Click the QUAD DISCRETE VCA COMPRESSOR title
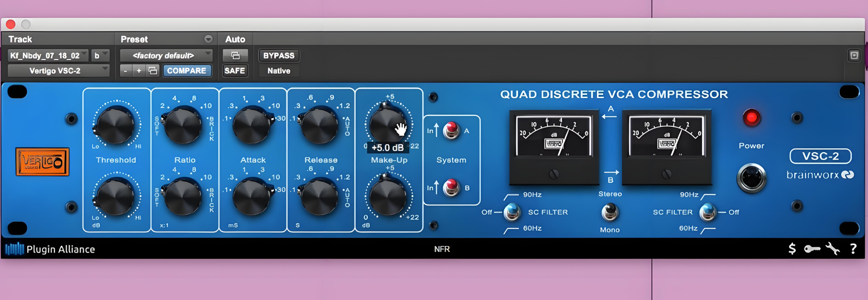This screenshot has height=300, width=868. [614, 94]
